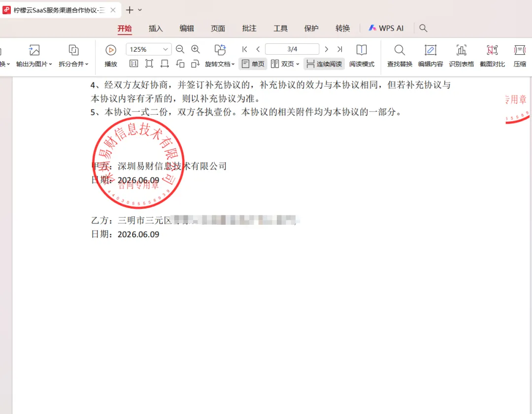
Task: Start slideshow with the 播放 play icon
Action: coord(111,50)
